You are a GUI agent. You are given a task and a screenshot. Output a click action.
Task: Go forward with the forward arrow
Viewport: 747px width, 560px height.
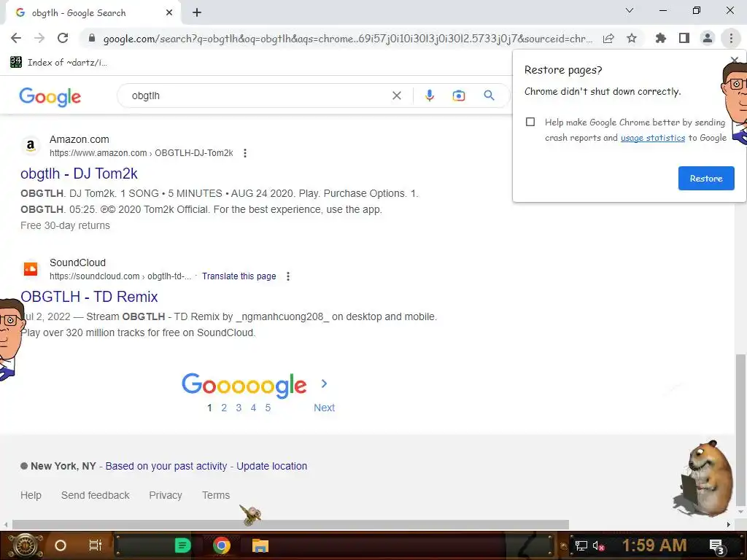click(x=39, y=38)
